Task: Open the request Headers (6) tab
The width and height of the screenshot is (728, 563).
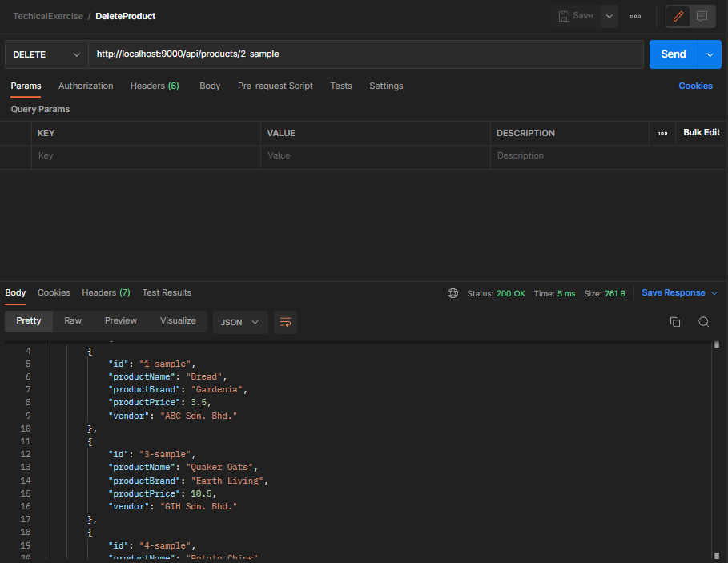Action: click(155, 86)
